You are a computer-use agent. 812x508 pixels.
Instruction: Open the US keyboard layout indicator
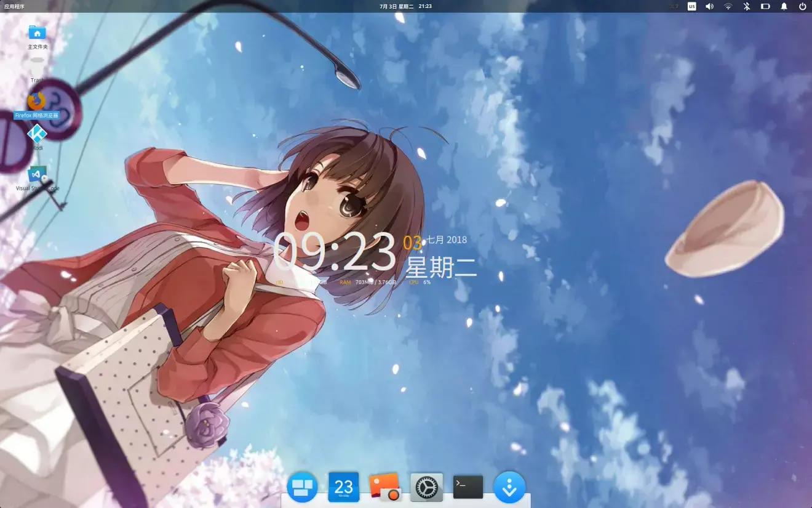click(692, 6)
